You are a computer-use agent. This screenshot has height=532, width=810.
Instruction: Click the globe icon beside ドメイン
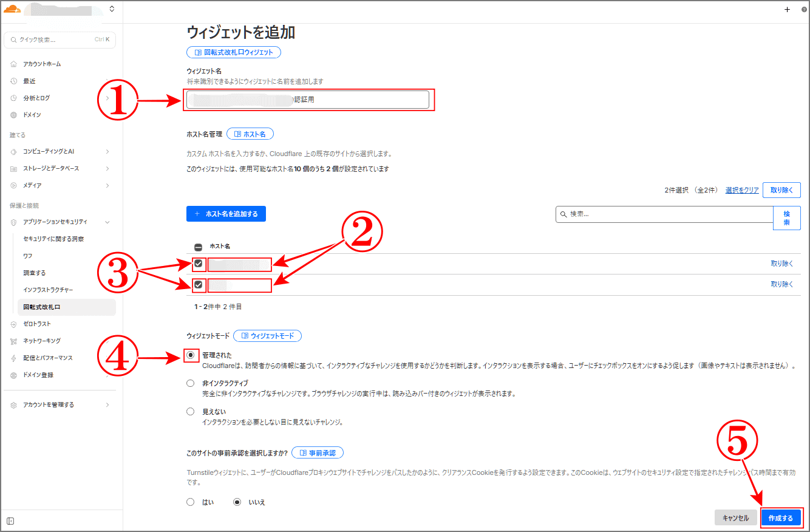click(13, 115)
